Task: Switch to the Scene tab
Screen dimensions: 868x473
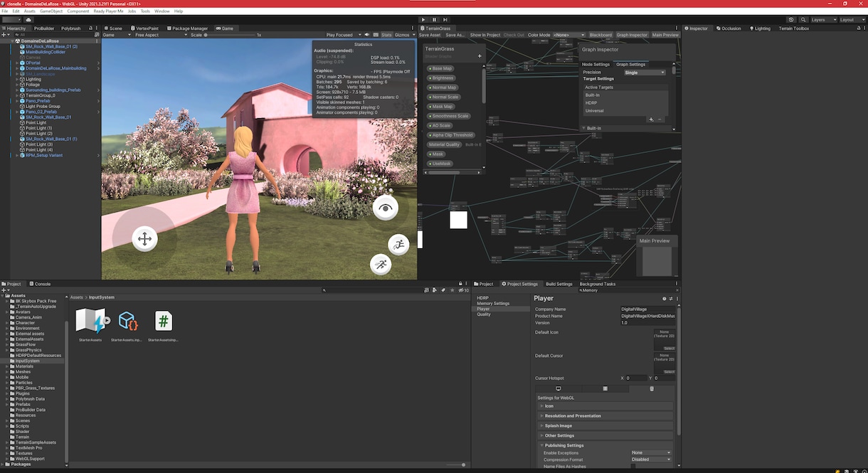Action: click(112, 28)
